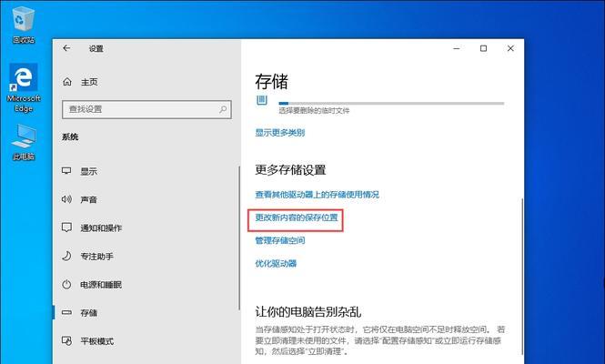The width and height of the screenshot is (605, 364).
Task: Open 查看其他驱动器上的存储使用情况 link
Action: pos(317,195)
